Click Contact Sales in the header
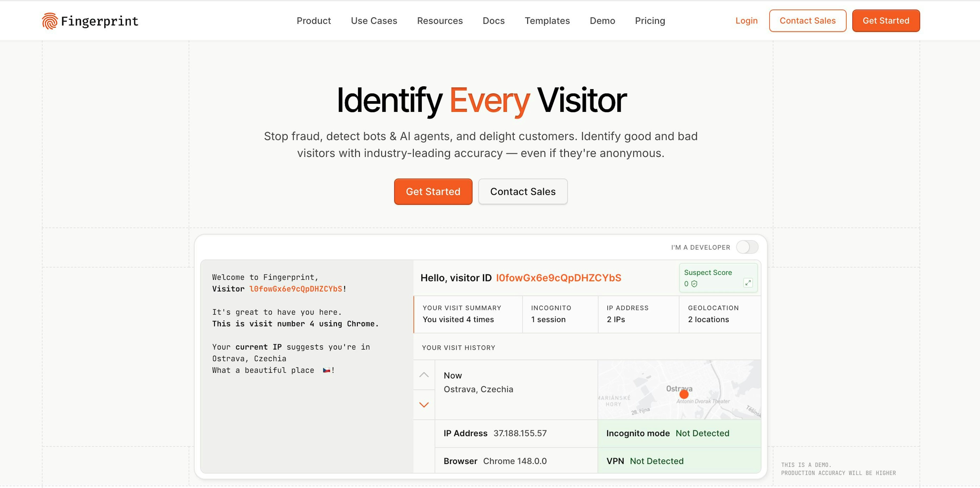The image size is (980, 488). [x=808, y=20]
